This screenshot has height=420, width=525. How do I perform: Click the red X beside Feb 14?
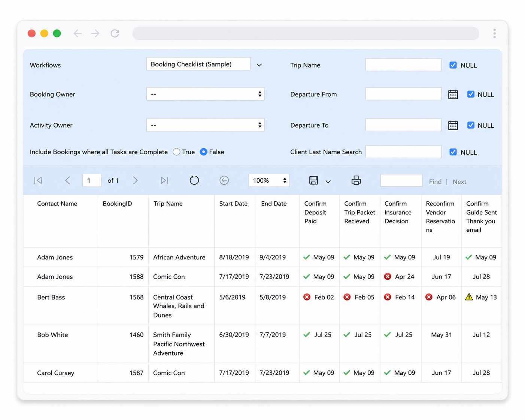388,297
